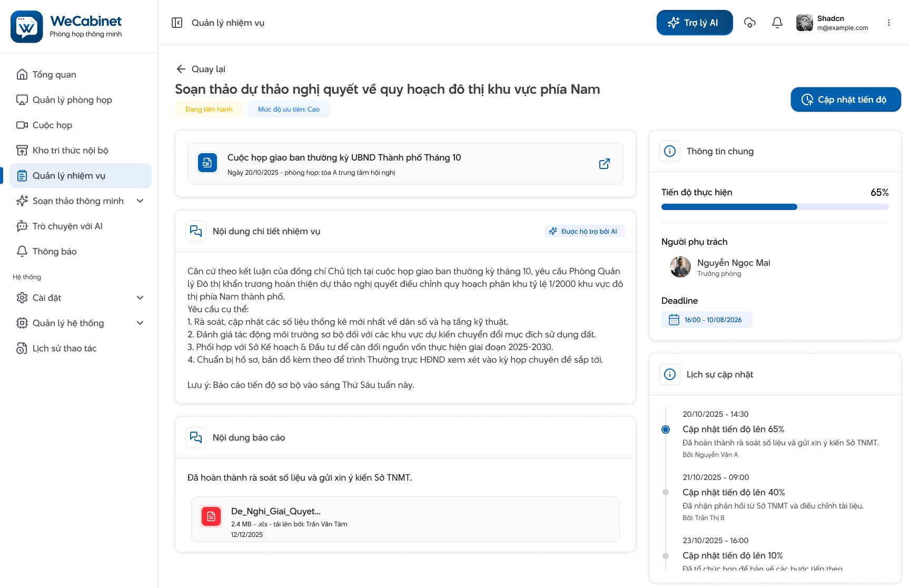Screen dimensions: 910x588
Task: Click Cập nhật tiến độ button
Action: (x=846, y=99)
